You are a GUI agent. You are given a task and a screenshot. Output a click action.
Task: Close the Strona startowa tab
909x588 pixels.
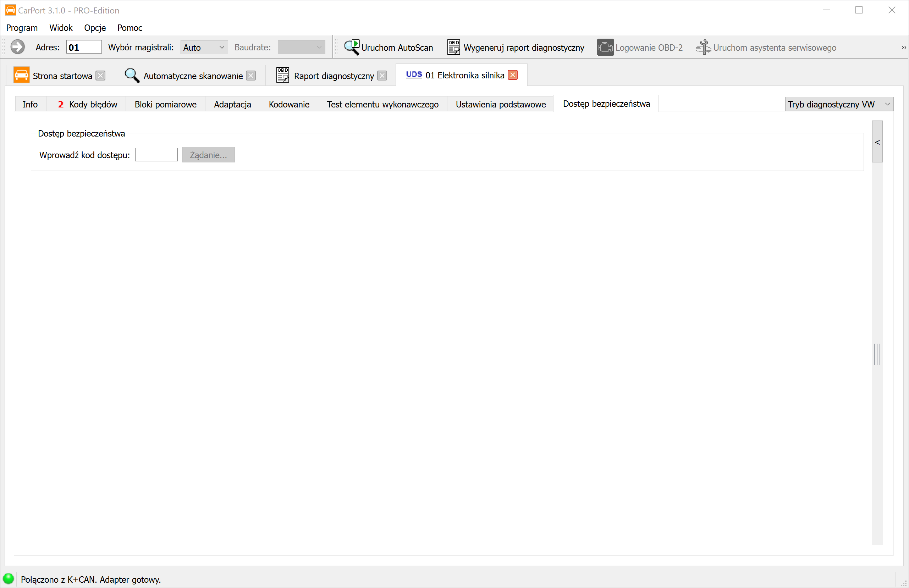[x=100, y=76]
